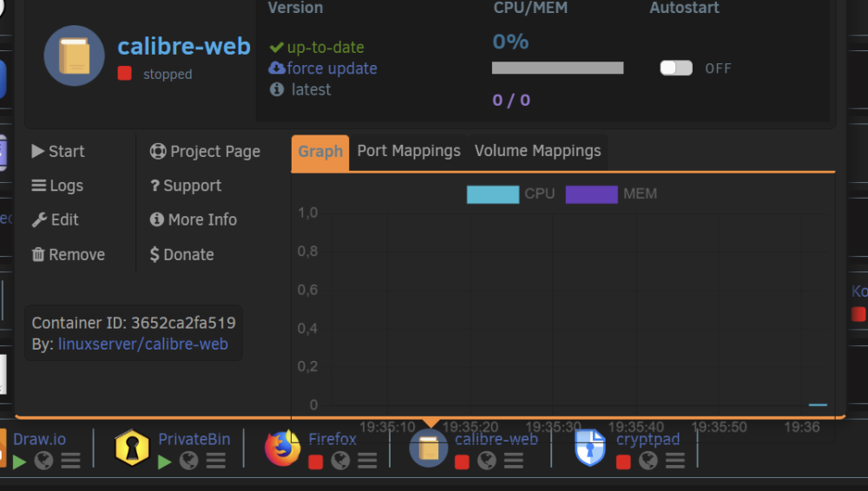Viewport: 868px width, 491px height.
Task: Click the globe WebUI icon under Draw.io
Action: pyautogui.click(x=43, y=461)
